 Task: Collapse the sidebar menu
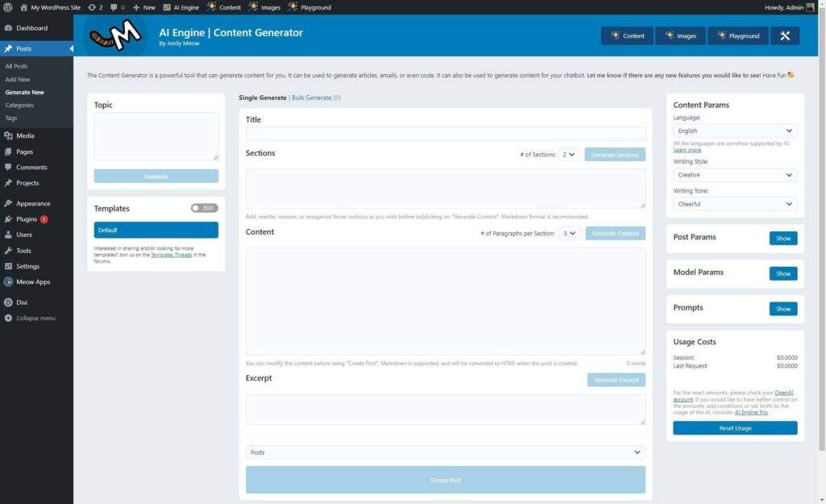[x=35, y=318]
